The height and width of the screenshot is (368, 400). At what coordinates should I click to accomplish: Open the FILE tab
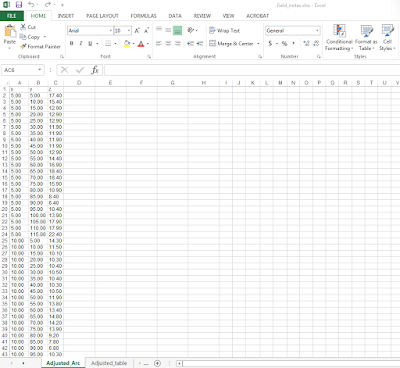pyautogui.click(x=12, y=16)
